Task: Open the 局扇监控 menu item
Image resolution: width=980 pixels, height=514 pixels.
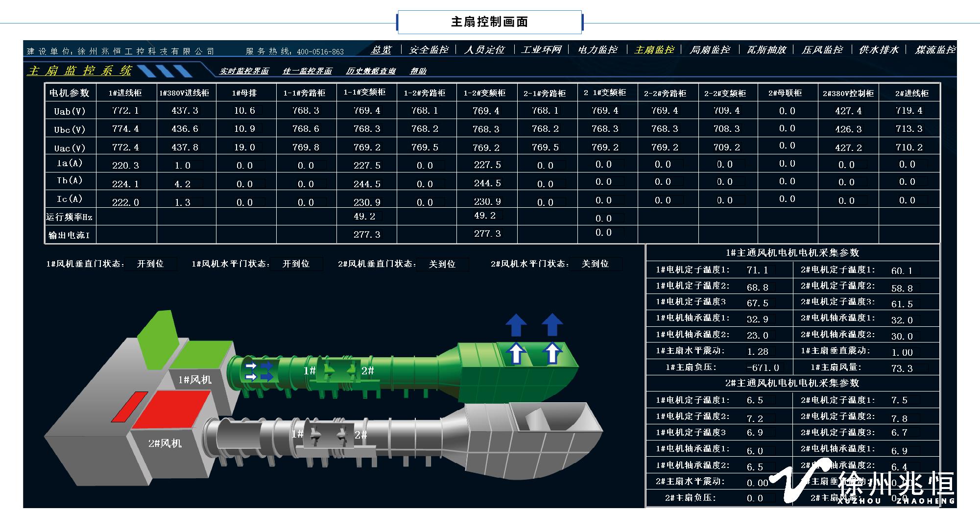Action: (709, 50)
